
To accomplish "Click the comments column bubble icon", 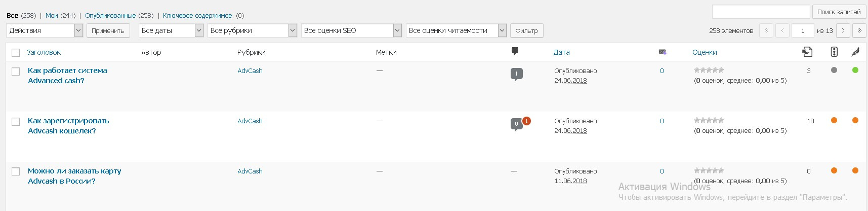I will pos(515,51).
